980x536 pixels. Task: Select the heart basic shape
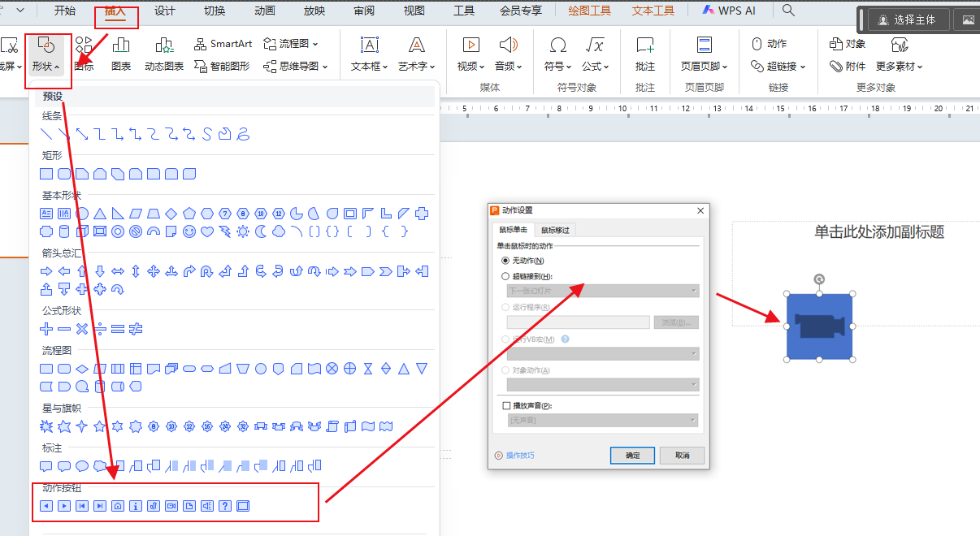pyautogui.click(x=207, y=231)
